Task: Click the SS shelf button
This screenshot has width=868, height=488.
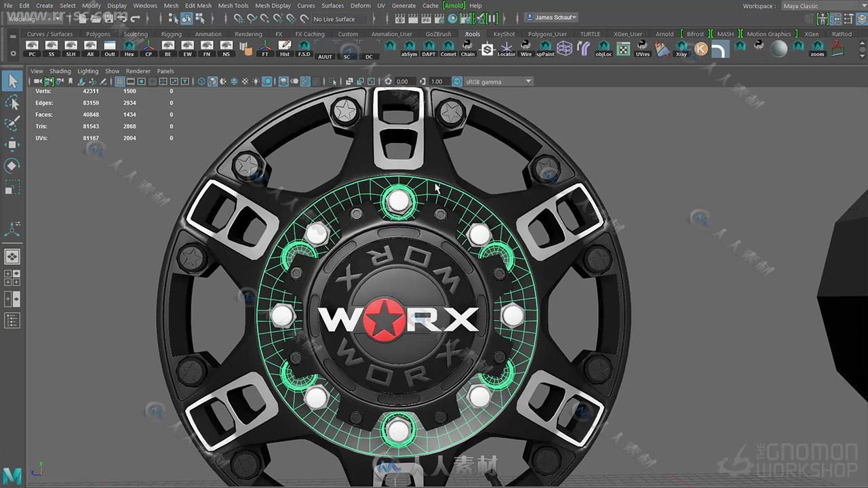Action: 52,48
